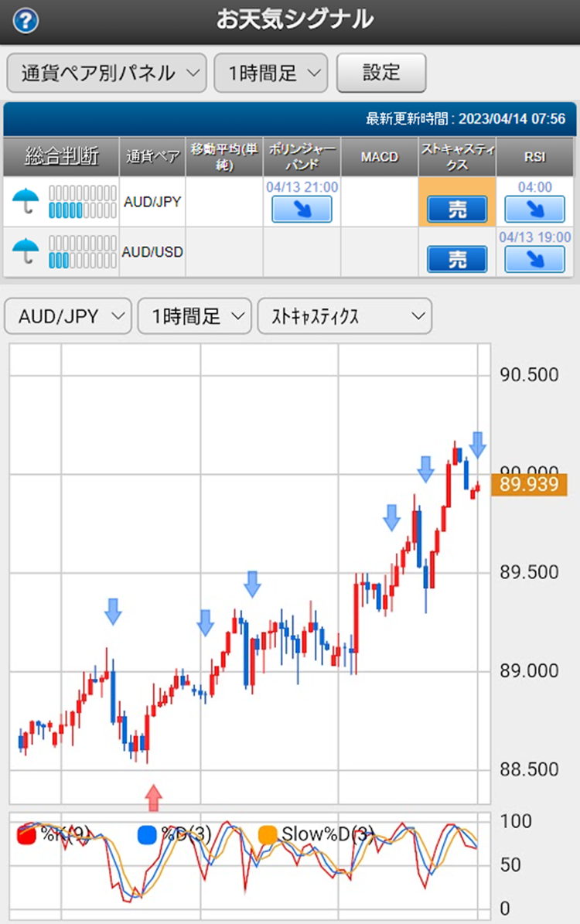This screenshot has height=924, width=580.
Task: Click AUD/JPY Bollinger band down-arrow signal
Action: coord(302,210)
